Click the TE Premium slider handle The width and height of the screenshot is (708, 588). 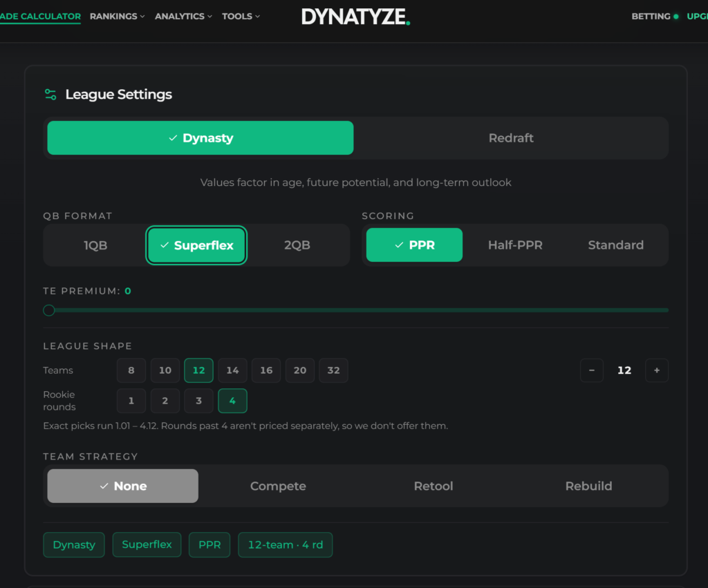pos(49,310)
